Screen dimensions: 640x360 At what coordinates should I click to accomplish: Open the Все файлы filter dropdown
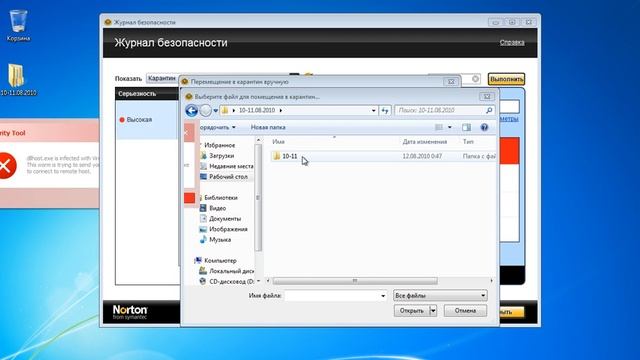440,296
